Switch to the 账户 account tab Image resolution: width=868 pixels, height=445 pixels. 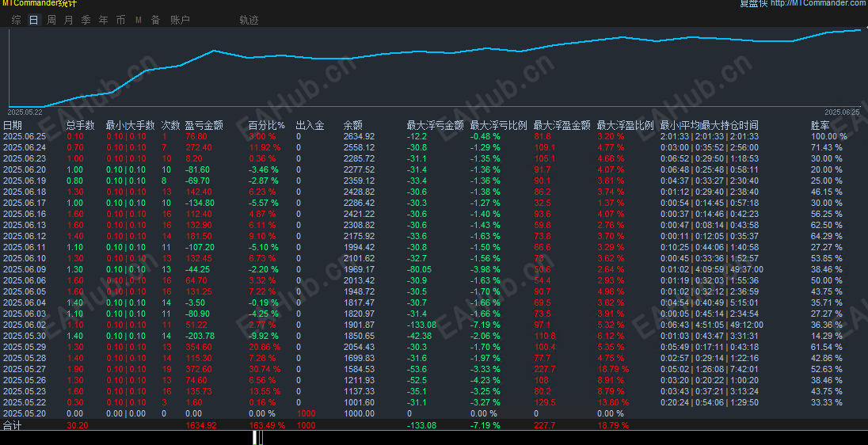(x=180, y=20)
